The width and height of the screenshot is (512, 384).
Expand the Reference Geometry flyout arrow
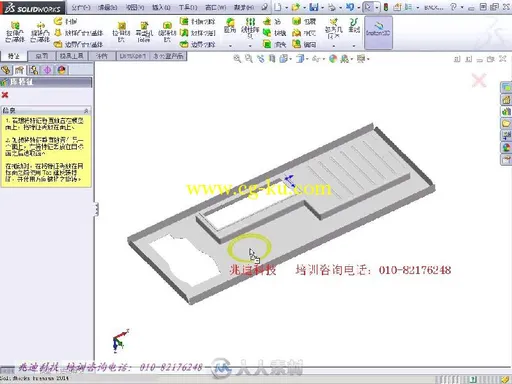tap(334, 46)
